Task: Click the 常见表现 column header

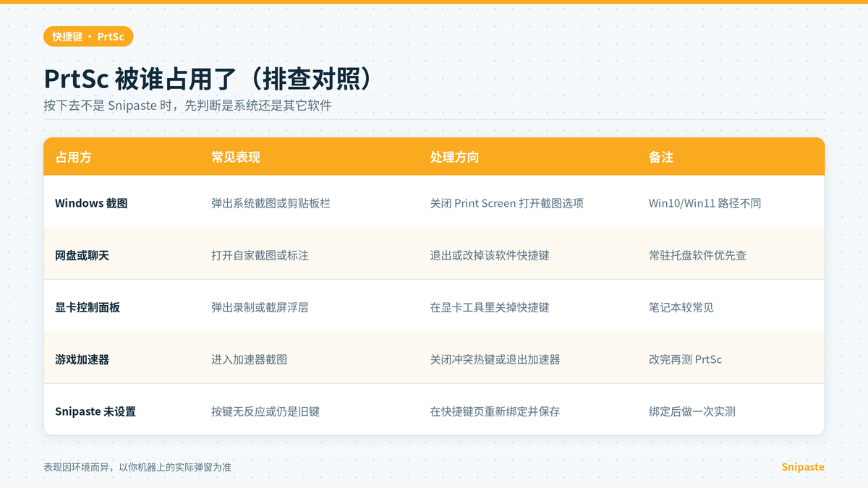Action: (236, 157)
